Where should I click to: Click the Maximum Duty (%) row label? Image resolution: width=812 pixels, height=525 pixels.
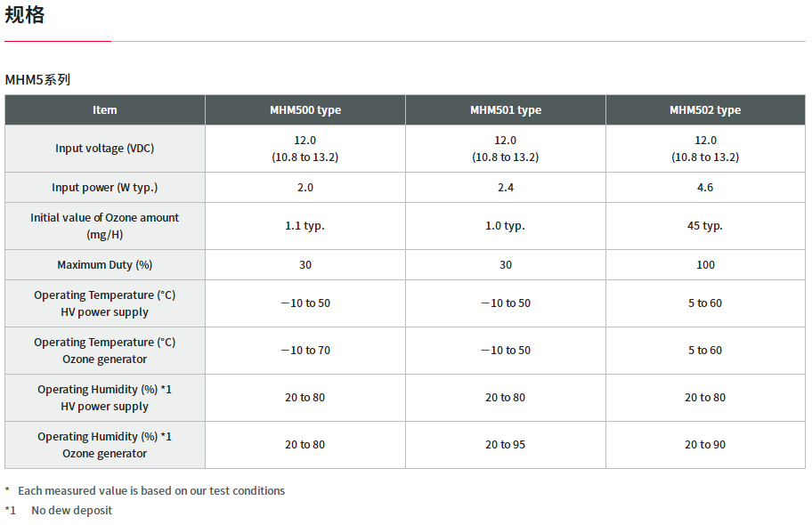104,264
